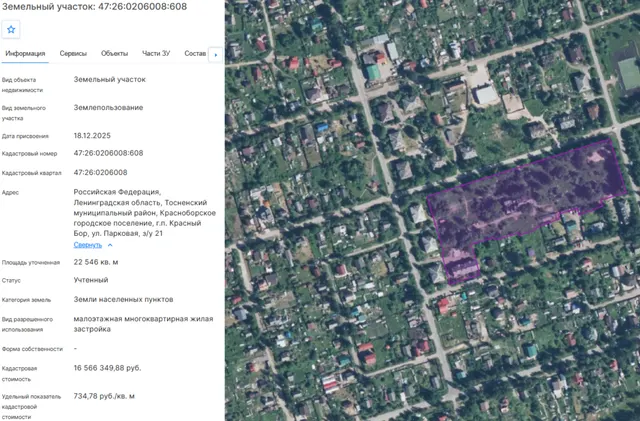
Task: Click the Дата присвоения label
Action: pyautogui.click(x=25, y=136)
